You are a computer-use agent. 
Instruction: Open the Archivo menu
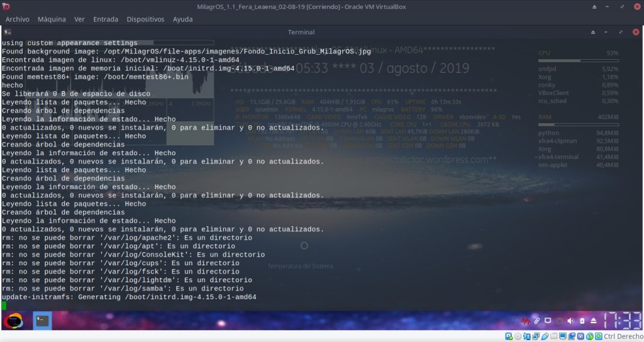click(x=17, y=19)
